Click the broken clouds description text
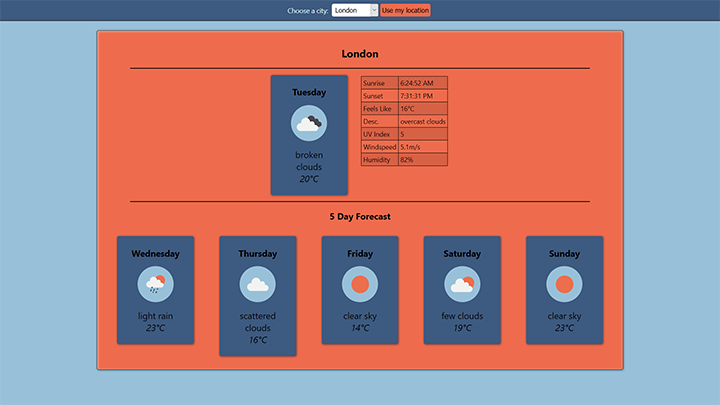 tap(309, 161)
